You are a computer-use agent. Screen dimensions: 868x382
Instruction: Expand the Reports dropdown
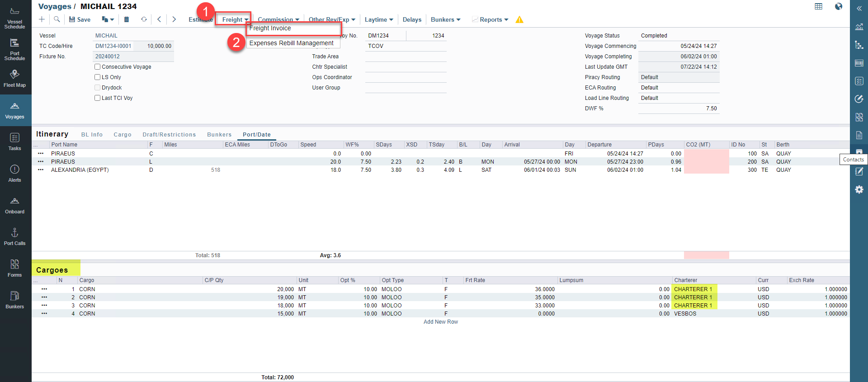point(494,19)
